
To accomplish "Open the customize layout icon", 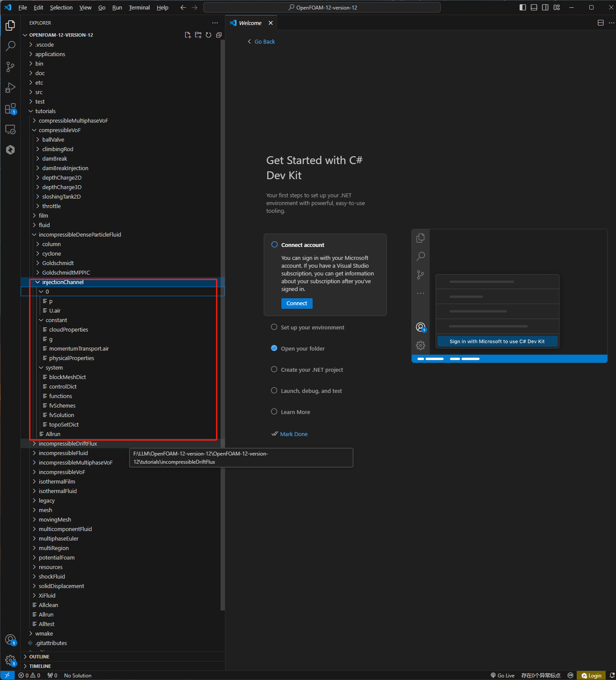I will click(x=556, y=7).
